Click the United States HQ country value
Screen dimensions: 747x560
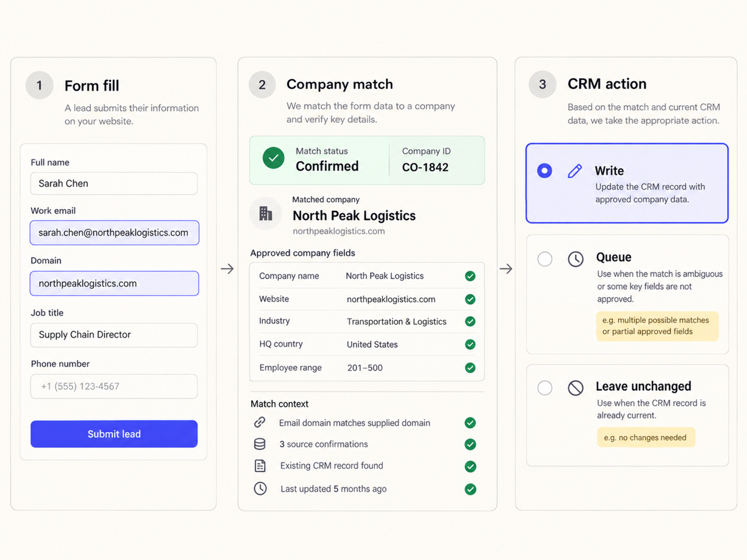tap(372, 344)
